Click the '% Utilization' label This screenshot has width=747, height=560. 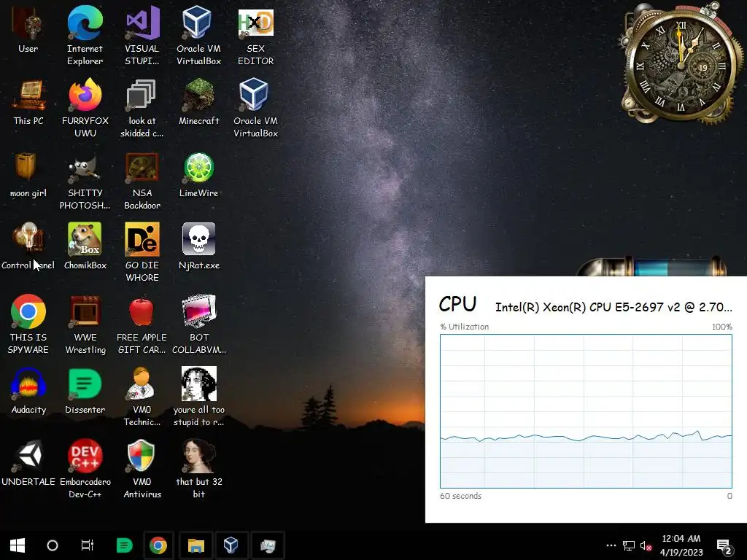[x=465, y=327]
